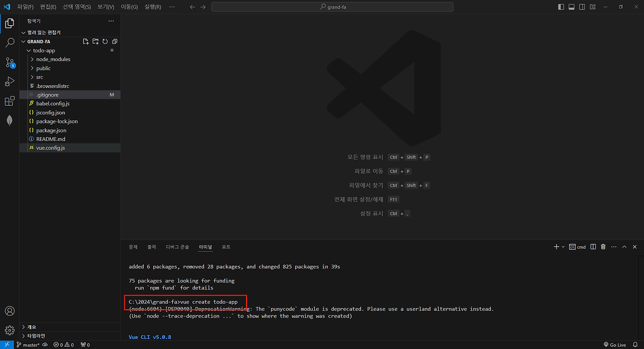This screenshot has width=644, height=349.
Task: Switch to the 포트 panel tab
Action: pos(226,247)
